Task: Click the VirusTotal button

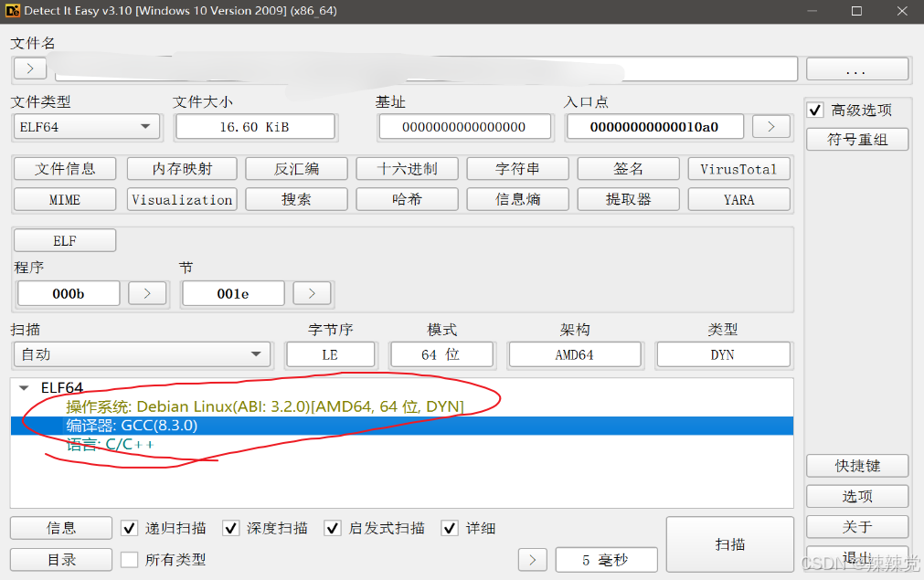Action: pyautogui.click(x=739, y=169)
